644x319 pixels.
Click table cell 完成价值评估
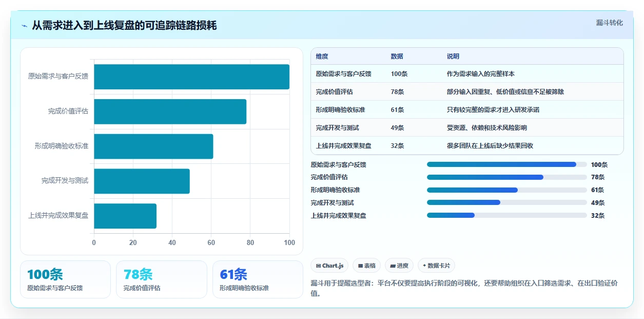pos(334,92)
